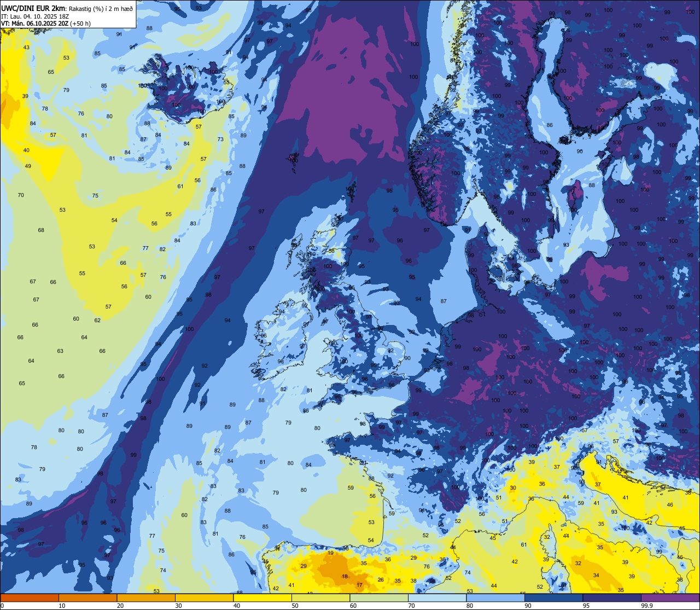Viewport: 700px width, 610px height.
Task: Click the legend tick label '30' under the colorbar
Action: pos(178,605)
